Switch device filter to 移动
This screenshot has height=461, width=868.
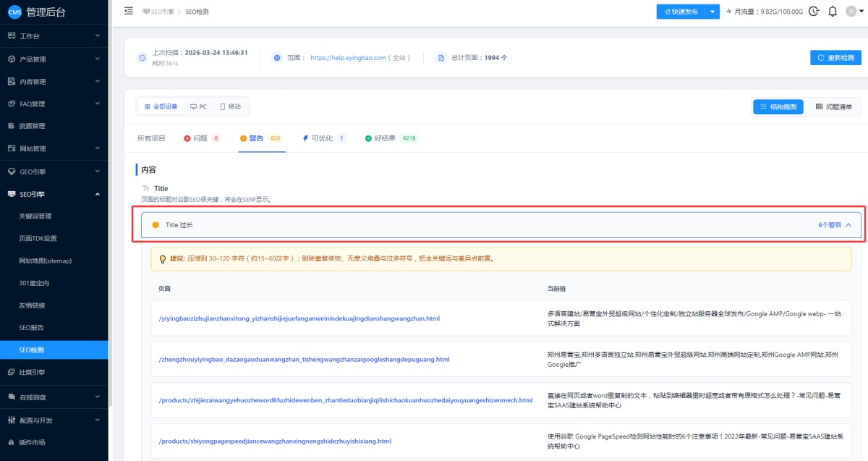[x=231, y=106]
